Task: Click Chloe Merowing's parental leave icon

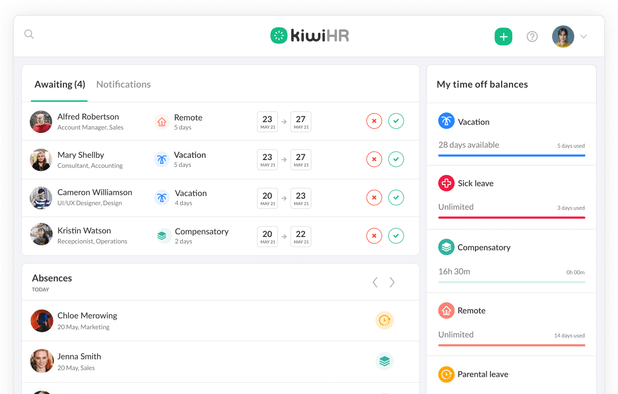Action: click(384, 320)
